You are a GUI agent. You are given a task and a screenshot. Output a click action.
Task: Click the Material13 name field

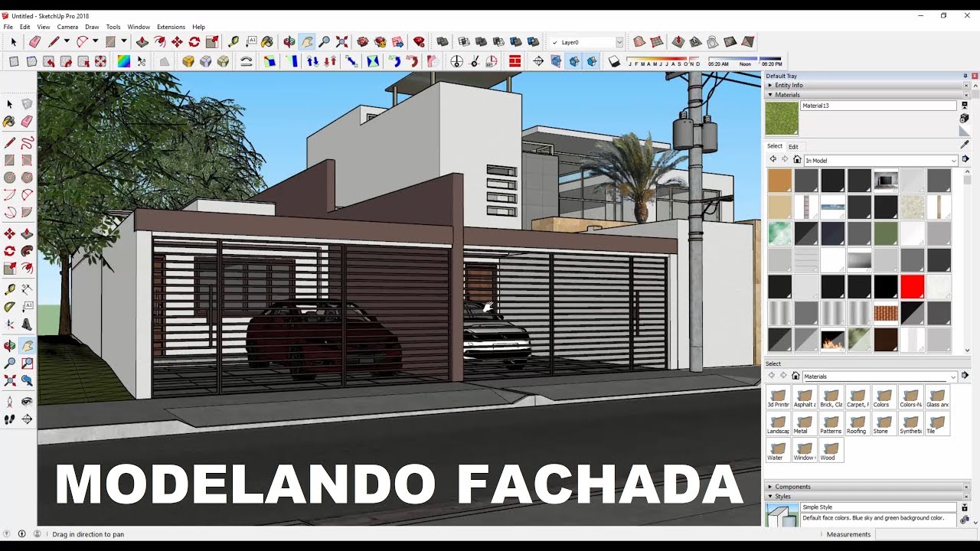pos(879,106)
